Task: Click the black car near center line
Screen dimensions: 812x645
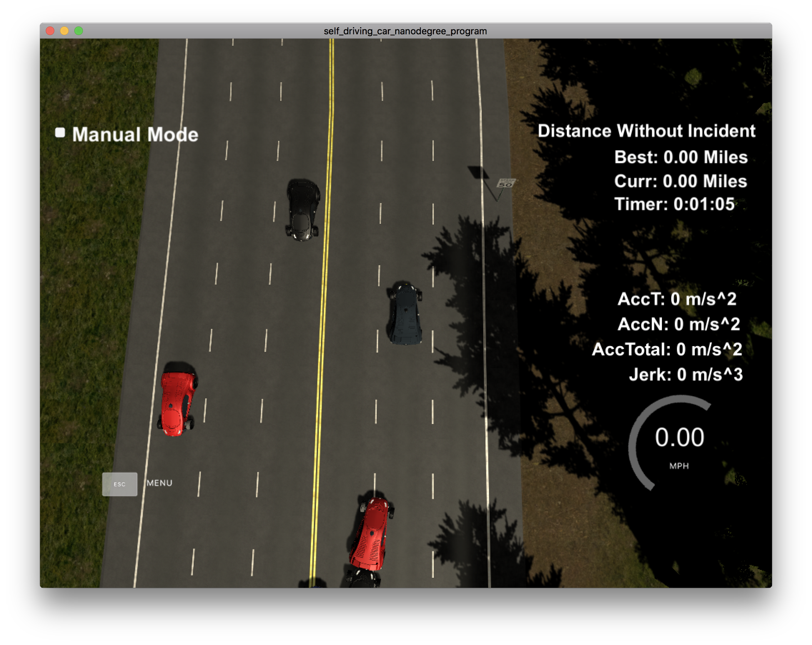Action: 302,210
